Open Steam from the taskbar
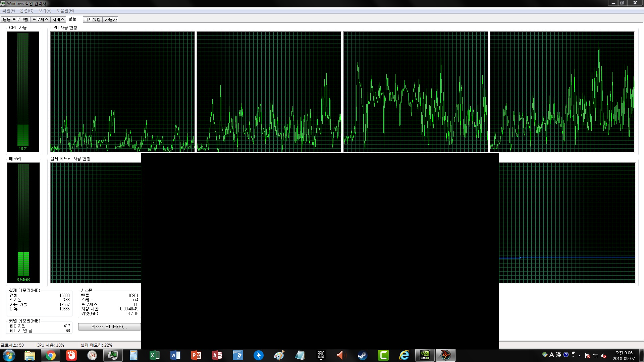 click(362, 355)
